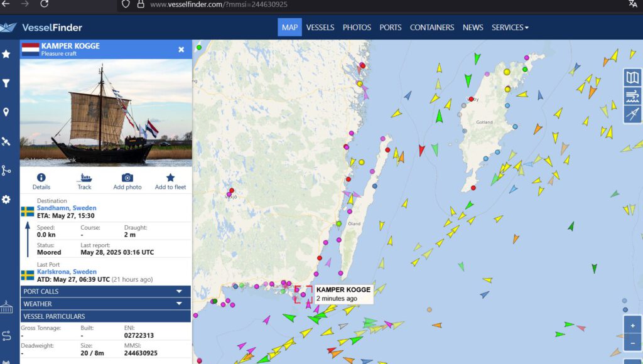This screenshot has width=643, height=364.
Task: Click the Add photo camera icon
Action: click(x=127, y=181)
